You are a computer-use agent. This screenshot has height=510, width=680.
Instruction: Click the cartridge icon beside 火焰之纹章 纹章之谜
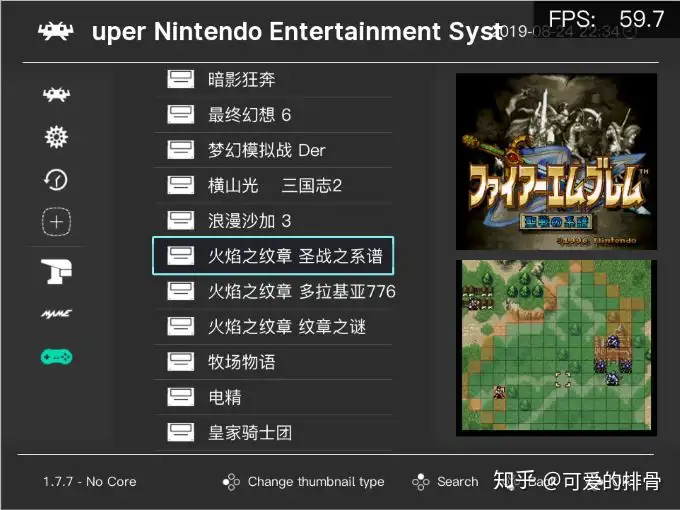pos(181,327)
